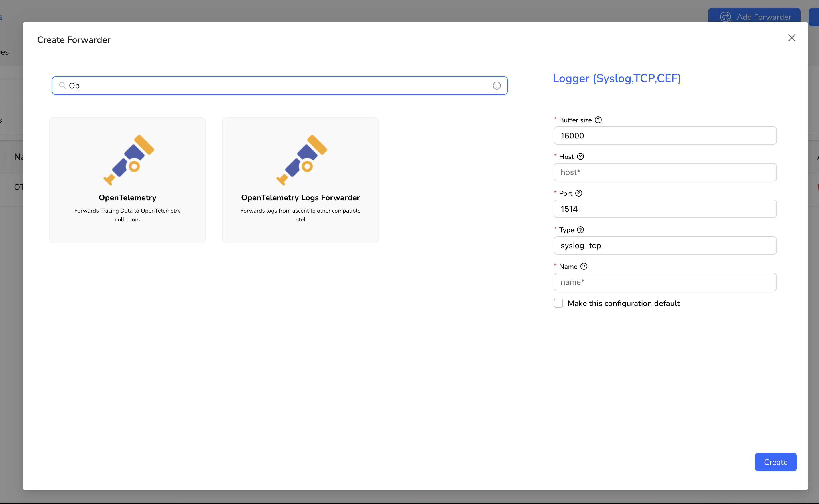Image resolution: width=819 pixels, height=504 pixels.
Task: Click the Port help icon
Action: pos(579,193)
